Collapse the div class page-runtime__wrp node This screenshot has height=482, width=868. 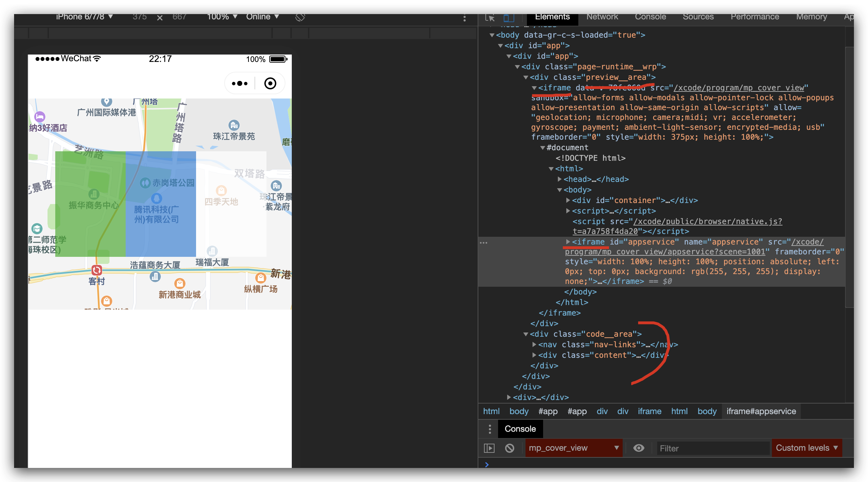click(517, 66)
